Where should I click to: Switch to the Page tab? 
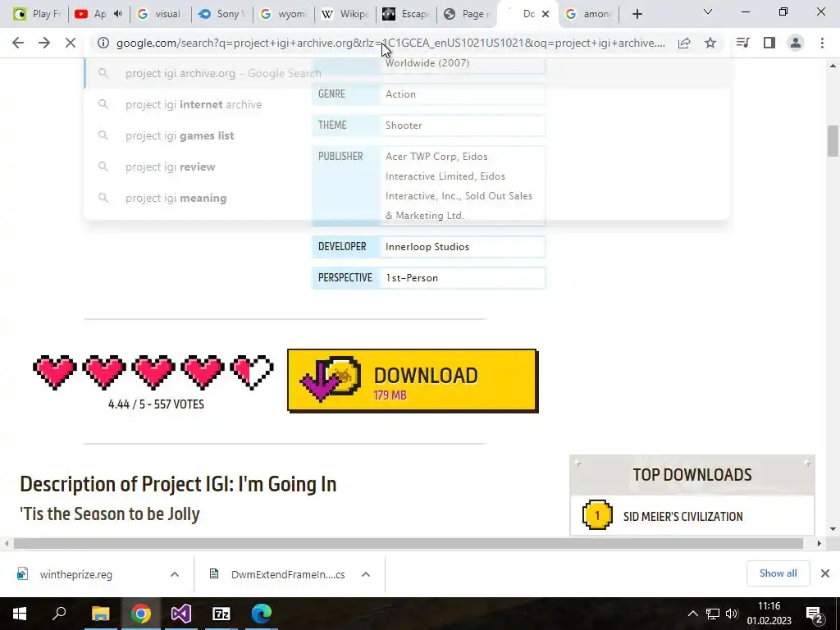coord(467,14)
